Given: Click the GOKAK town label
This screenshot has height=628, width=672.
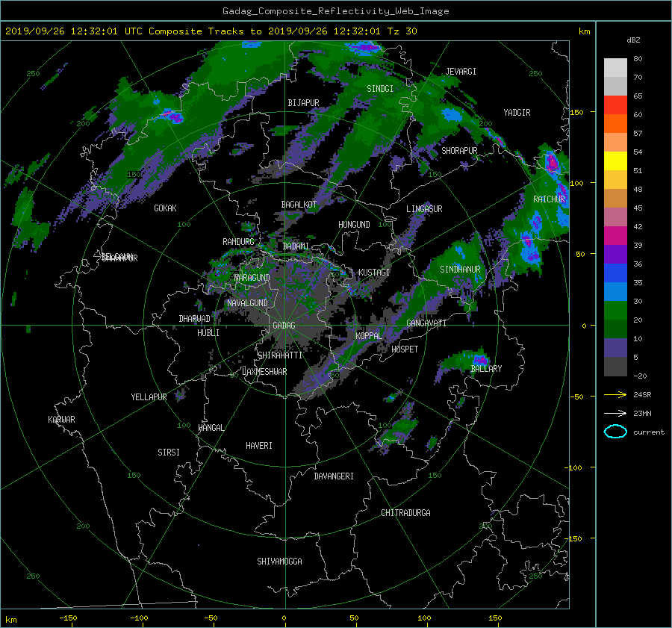Looking at the screenshot, I should [165, 208].
